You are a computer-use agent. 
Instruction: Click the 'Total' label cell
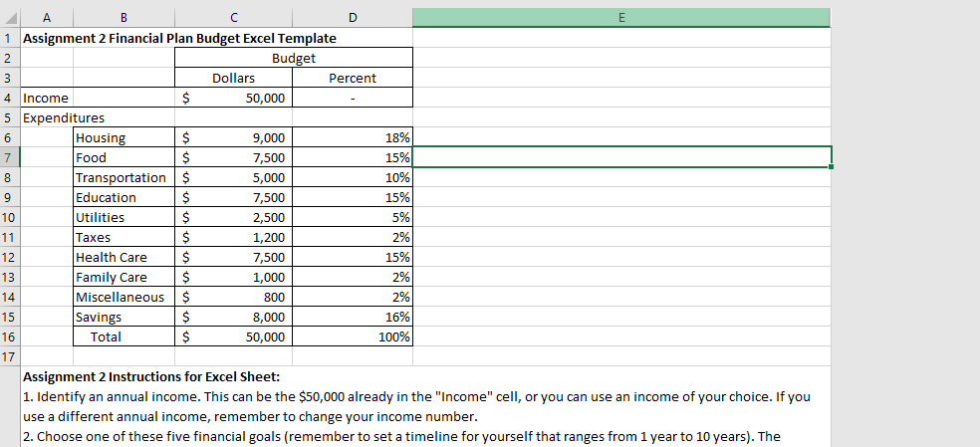pos(123,336)
